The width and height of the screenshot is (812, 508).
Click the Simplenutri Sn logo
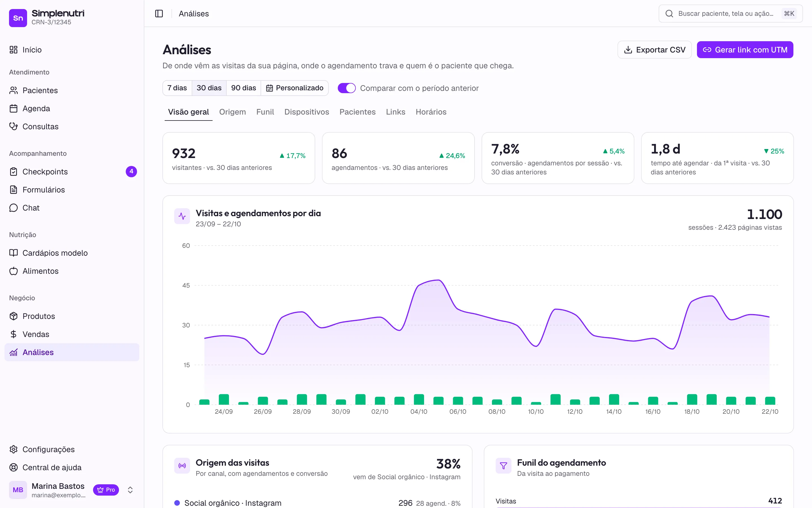click(18, 18)
